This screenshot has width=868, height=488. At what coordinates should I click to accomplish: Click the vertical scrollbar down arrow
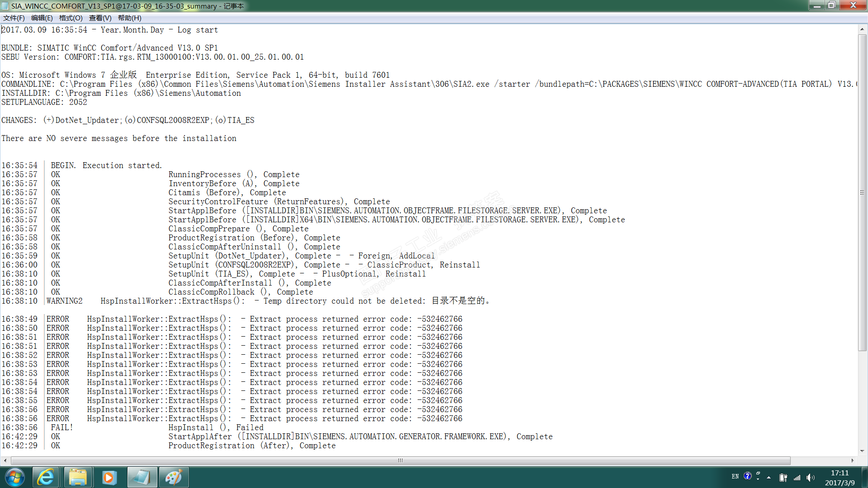click(x=862, y=451)
